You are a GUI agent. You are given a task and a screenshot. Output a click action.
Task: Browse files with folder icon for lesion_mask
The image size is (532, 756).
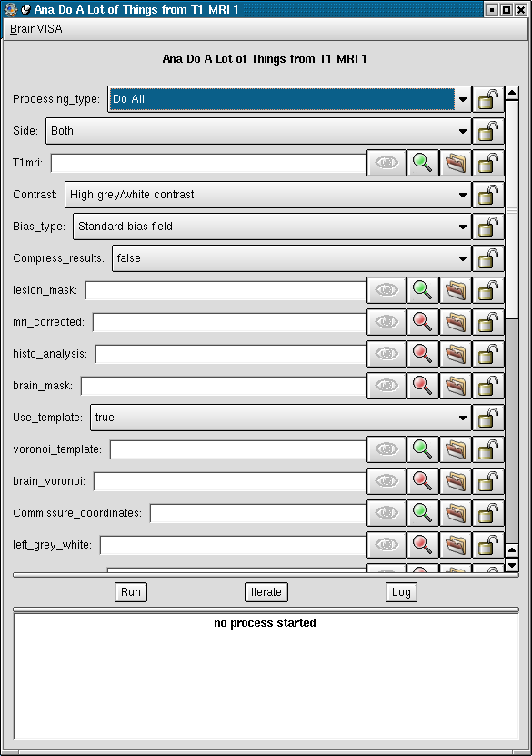click(x=456, y=290)
